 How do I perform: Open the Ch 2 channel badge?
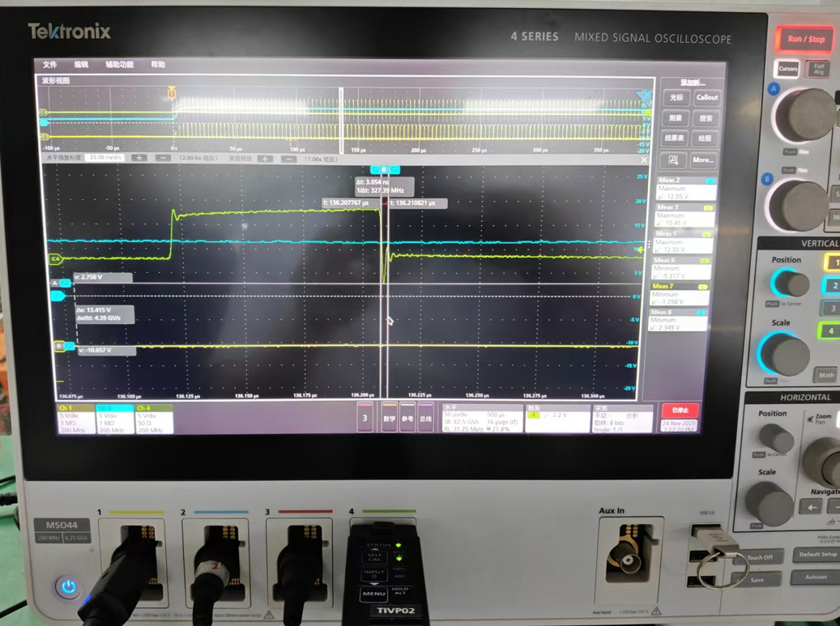tap(115, 419)
